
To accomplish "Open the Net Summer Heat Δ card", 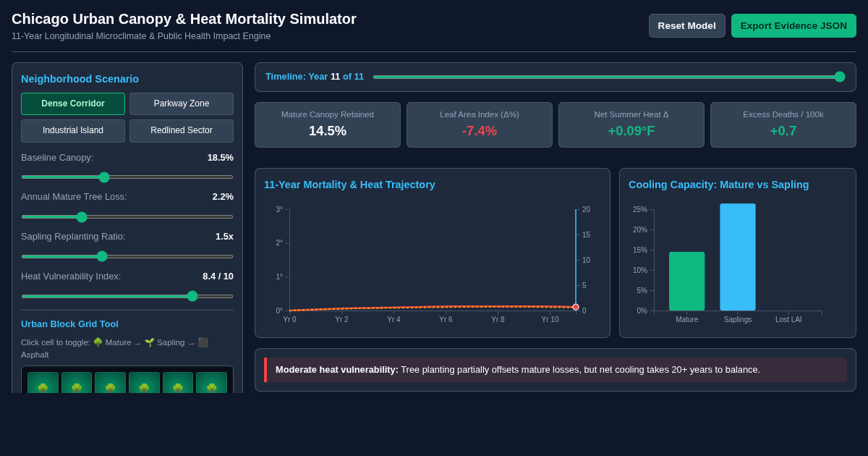I will point(631,124).
